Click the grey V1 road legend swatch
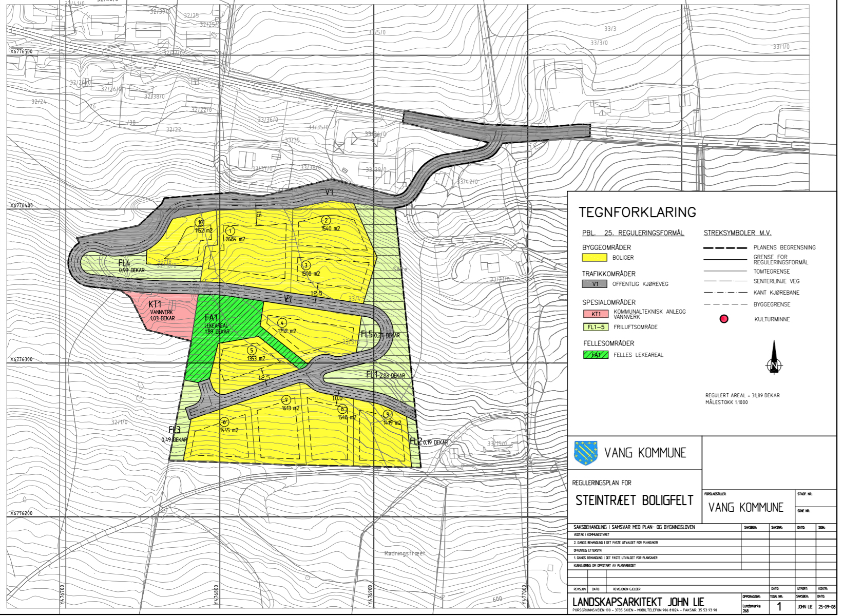The width and height of the screenshot is (843, 616). (x=595, y=284)
